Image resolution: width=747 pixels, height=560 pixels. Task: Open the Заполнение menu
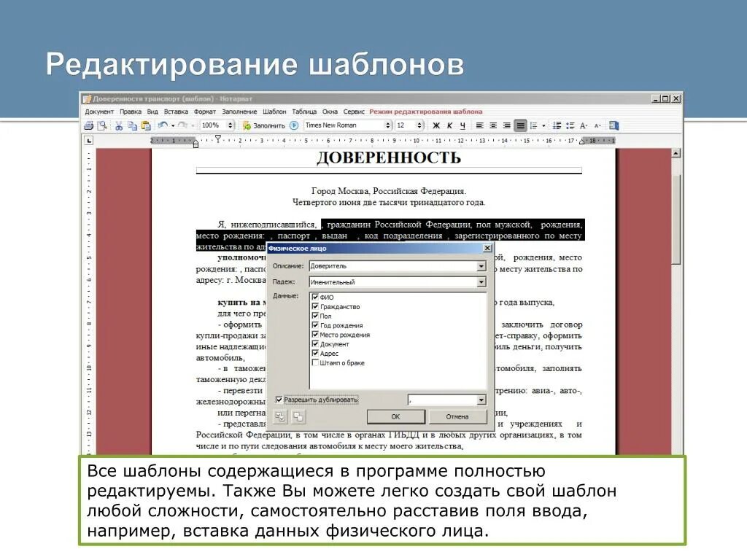[239, 112]
